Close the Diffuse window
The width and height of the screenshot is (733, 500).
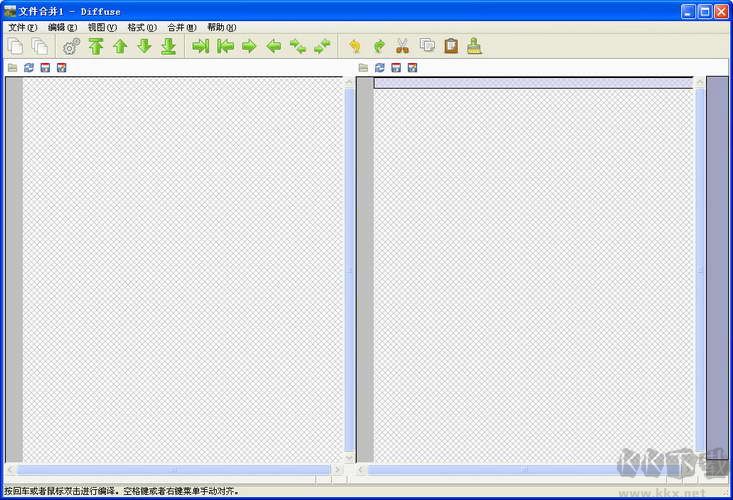721,12
